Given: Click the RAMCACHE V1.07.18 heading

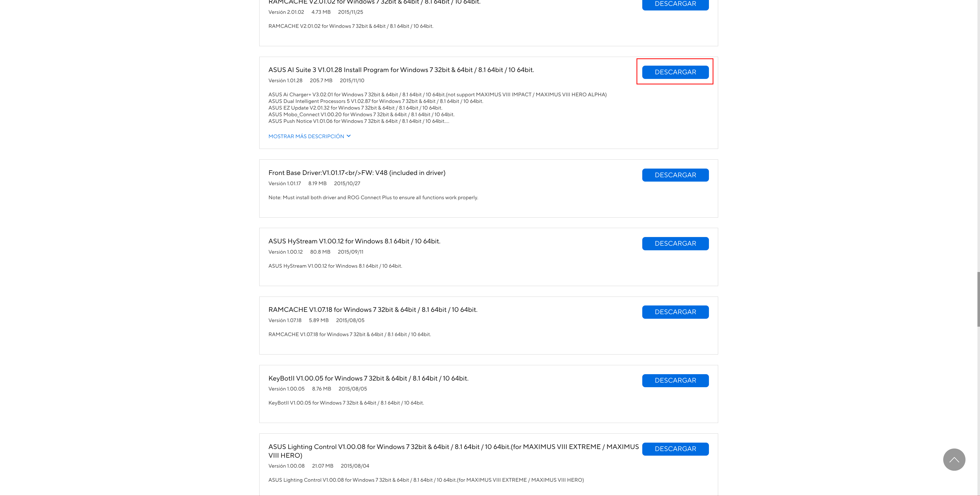Looking at the screenshot, I should tap(372, 310).
